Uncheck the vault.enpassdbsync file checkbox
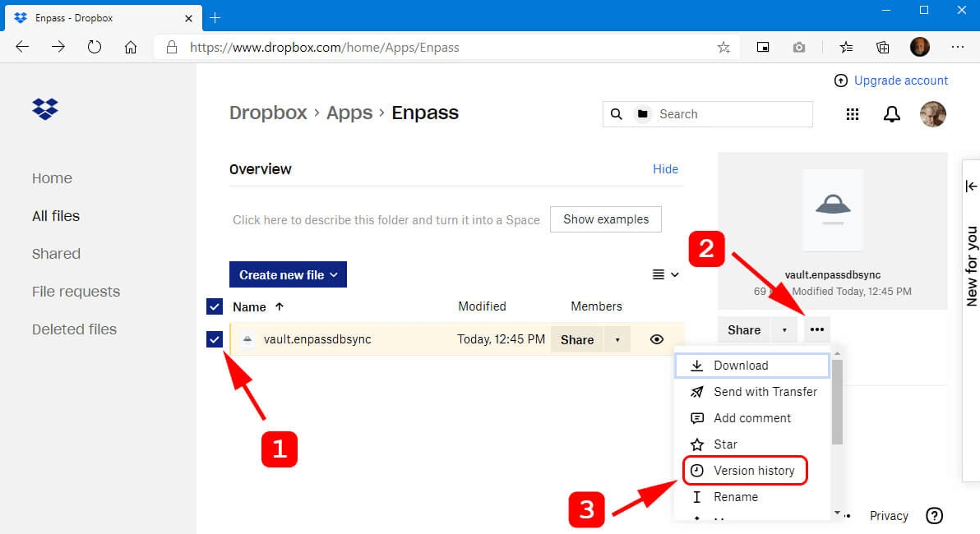Viewport: 980px width, 534px height. coord(215,339)
